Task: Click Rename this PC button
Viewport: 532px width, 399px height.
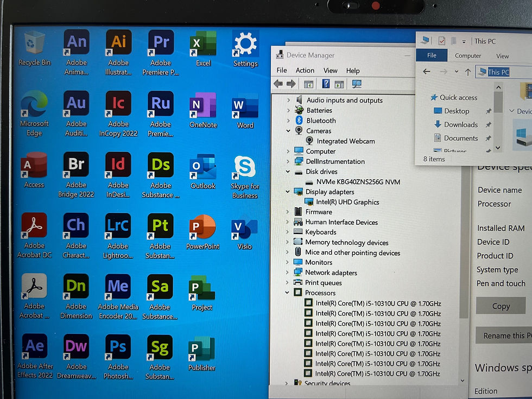Action: click(504, 335)
